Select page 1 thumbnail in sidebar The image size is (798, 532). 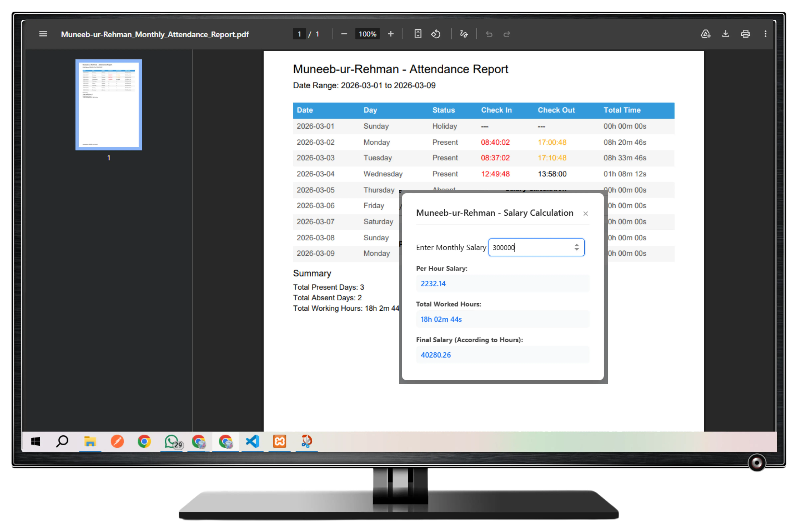[x=109, y=105]
